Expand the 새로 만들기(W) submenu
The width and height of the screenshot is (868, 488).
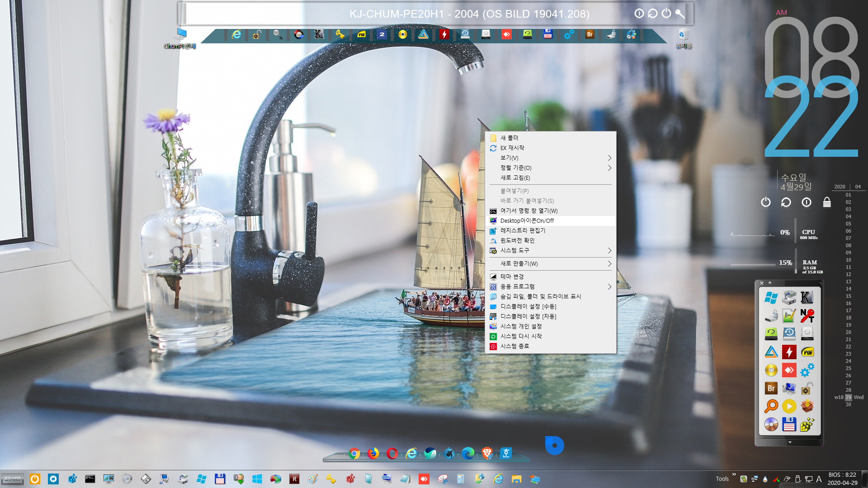[x=551, y=263]
